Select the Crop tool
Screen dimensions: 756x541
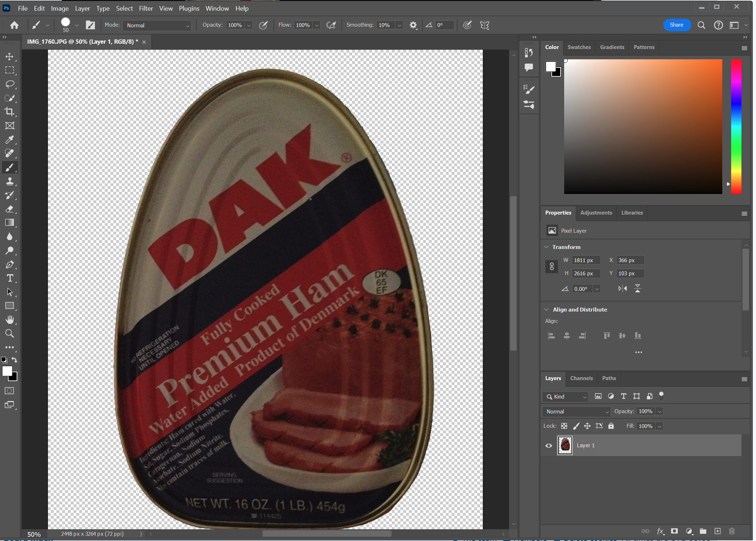[10, 112]
